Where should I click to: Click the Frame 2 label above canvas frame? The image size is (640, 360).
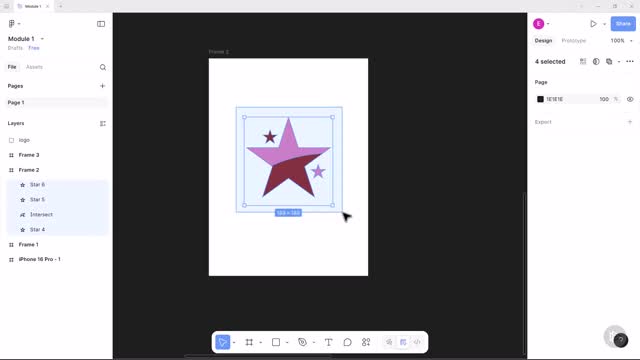point(219,52)
